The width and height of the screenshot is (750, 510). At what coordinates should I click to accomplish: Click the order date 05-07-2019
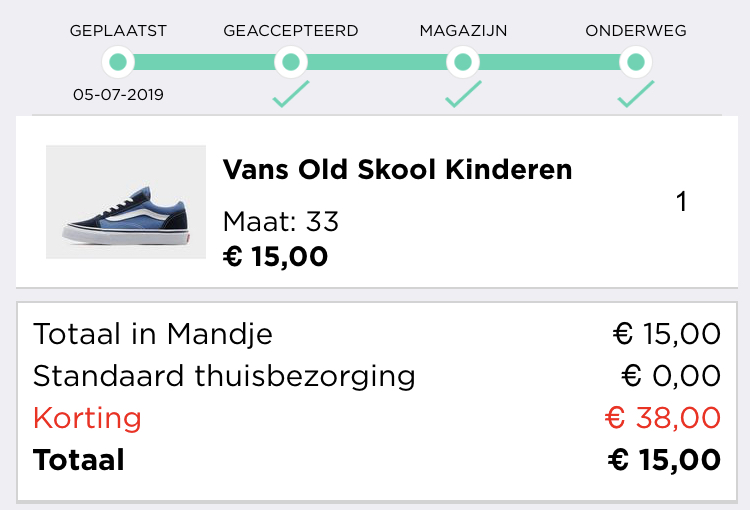118,96
